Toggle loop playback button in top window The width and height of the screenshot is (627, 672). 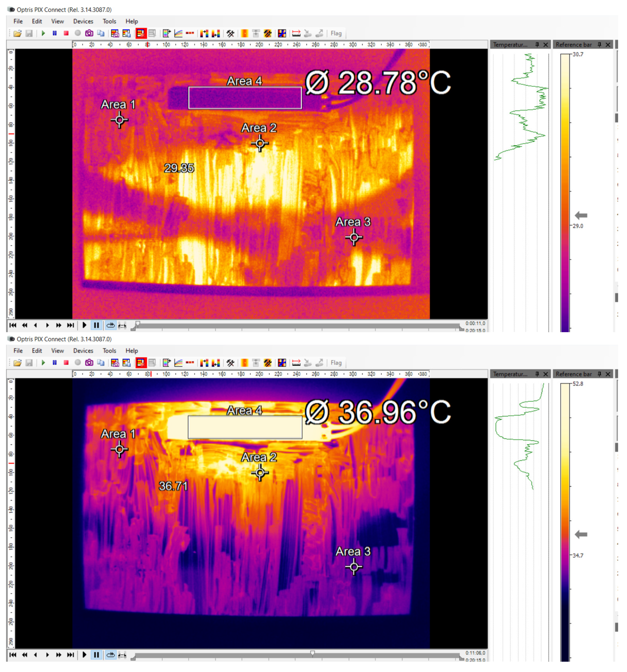110,325
